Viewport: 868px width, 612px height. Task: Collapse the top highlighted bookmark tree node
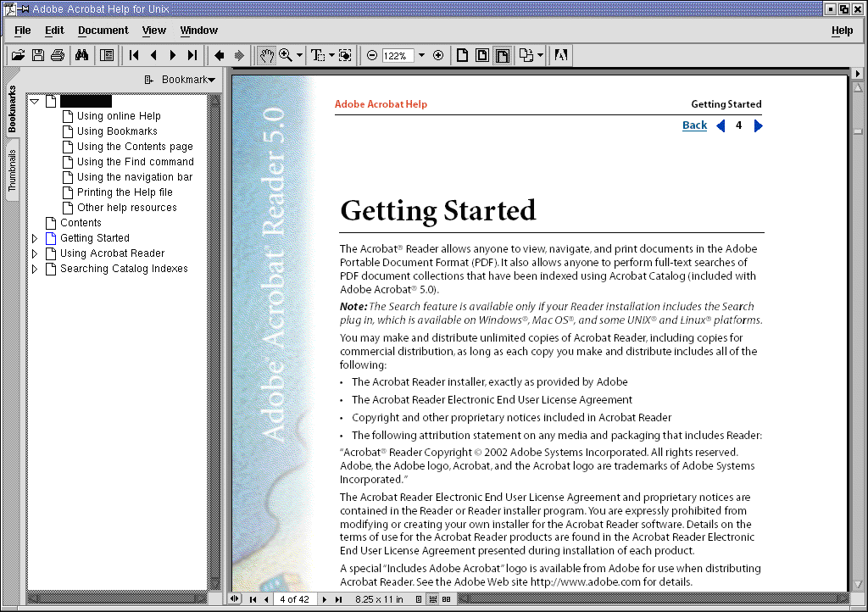pyautogui.click(x=34, y=101)
